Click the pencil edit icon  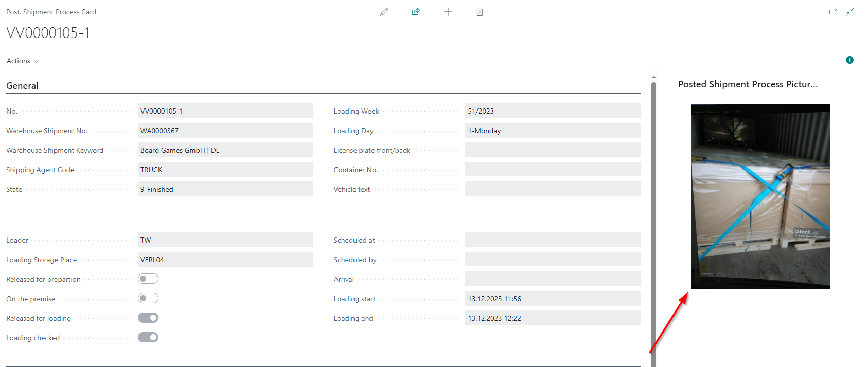click(x=384, y=12)
